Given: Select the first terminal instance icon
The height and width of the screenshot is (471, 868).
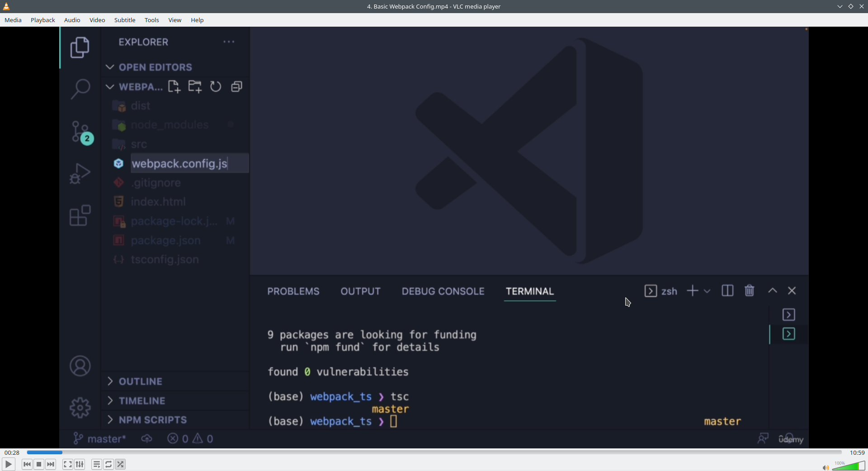Looking at the screenshot, I should coord(789,315).
